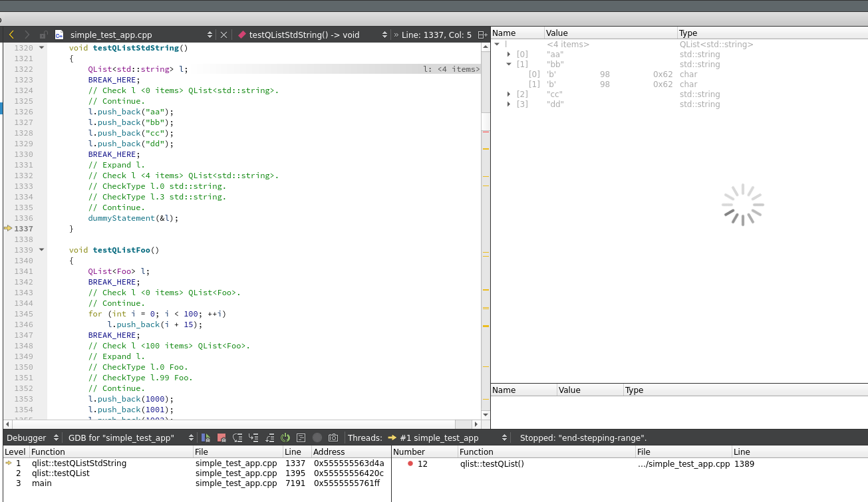
Task: Toggle breakpoint number 12 marker
Action: click(410, 463)
